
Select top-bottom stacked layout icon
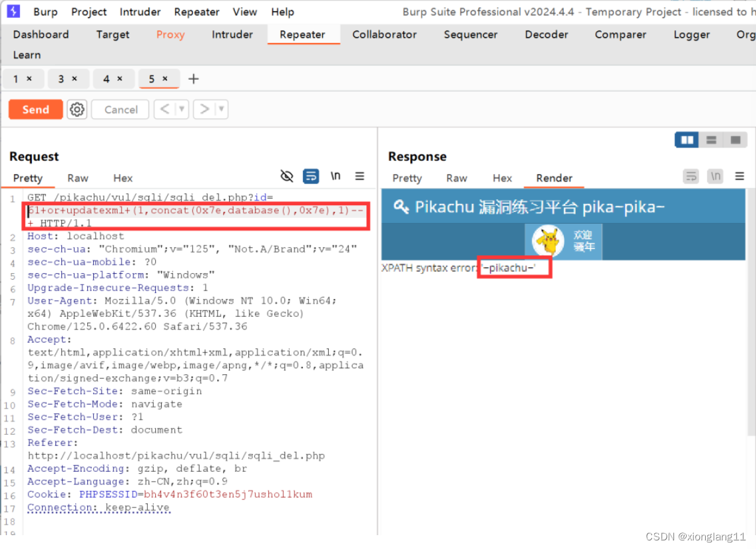(x=711, y=140)
